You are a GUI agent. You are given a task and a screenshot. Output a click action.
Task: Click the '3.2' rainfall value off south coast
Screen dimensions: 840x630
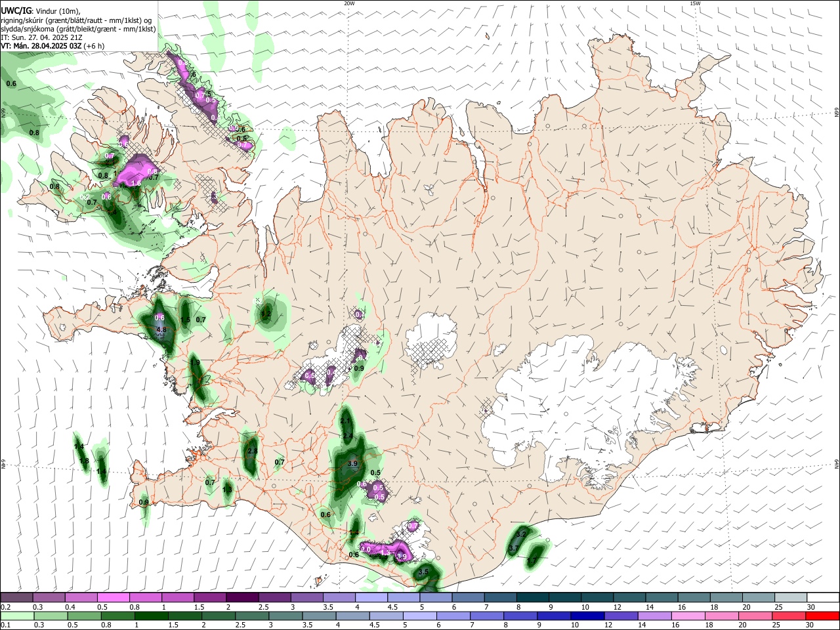coord(522,535)
